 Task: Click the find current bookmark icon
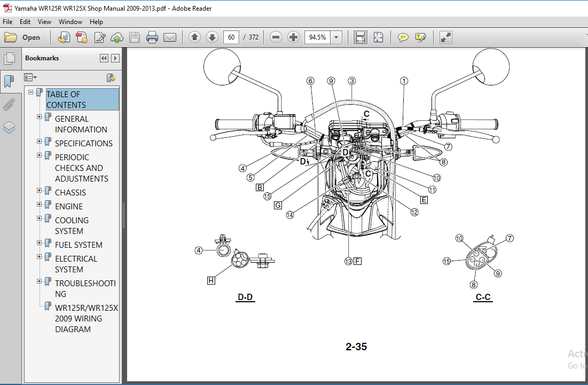pos(111,77)
